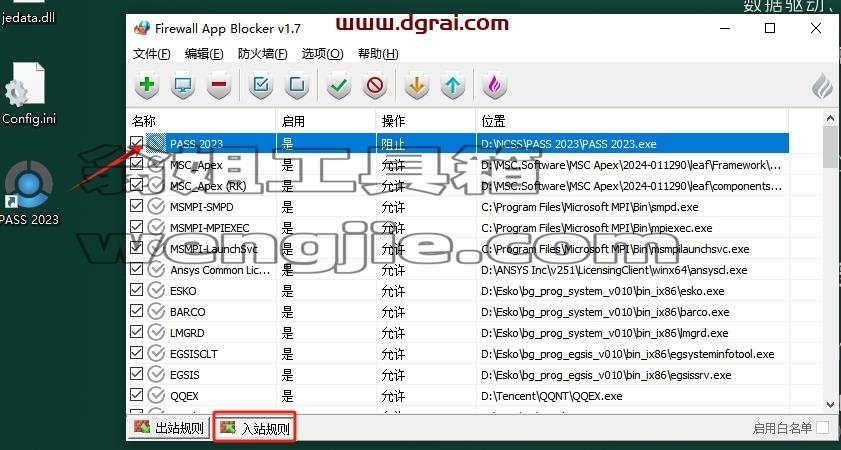841x450 pixels.
Task: Select the MSMPI-MPIEXEC row name
Action: point(210,228)
